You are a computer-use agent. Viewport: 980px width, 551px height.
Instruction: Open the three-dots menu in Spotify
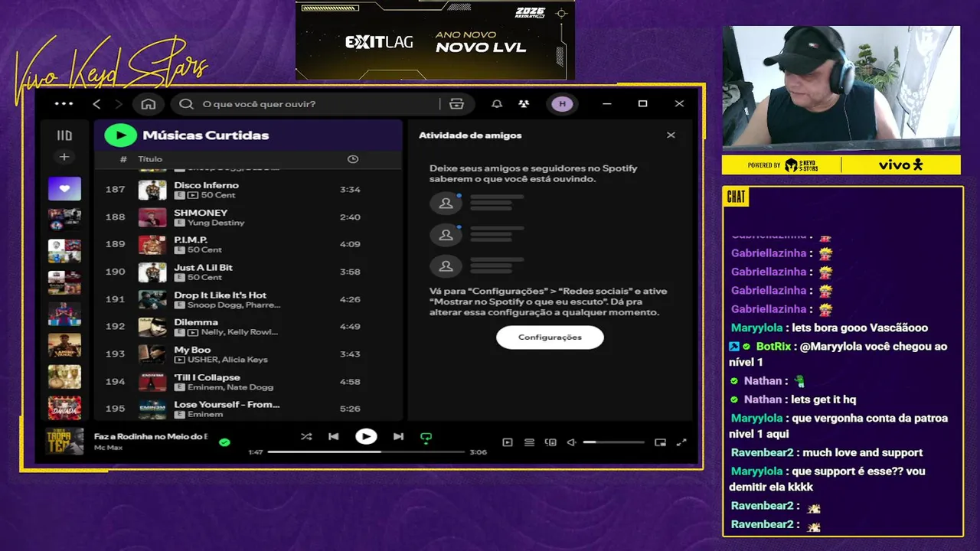pos(64,104)
